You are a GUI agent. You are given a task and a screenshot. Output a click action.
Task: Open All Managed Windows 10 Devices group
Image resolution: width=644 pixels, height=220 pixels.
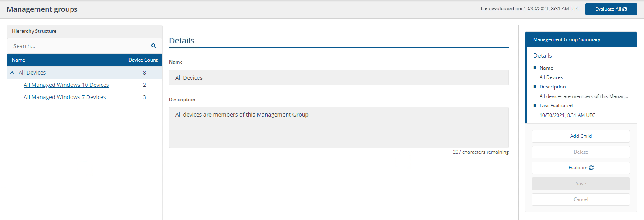(66, 85)
